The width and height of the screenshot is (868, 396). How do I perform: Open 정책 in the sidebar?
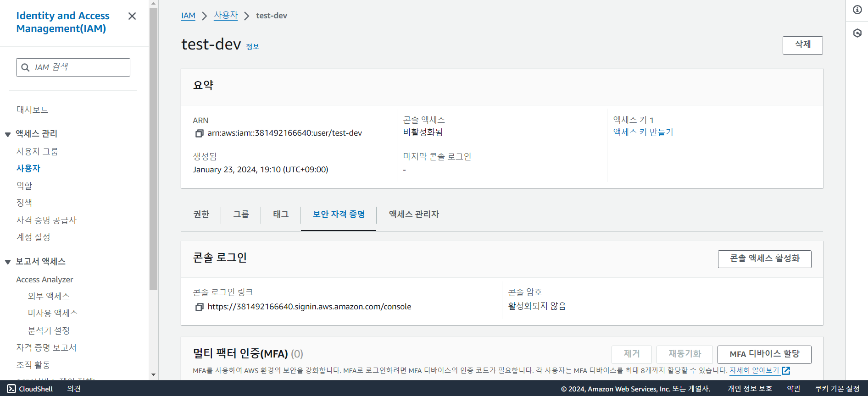24,203
